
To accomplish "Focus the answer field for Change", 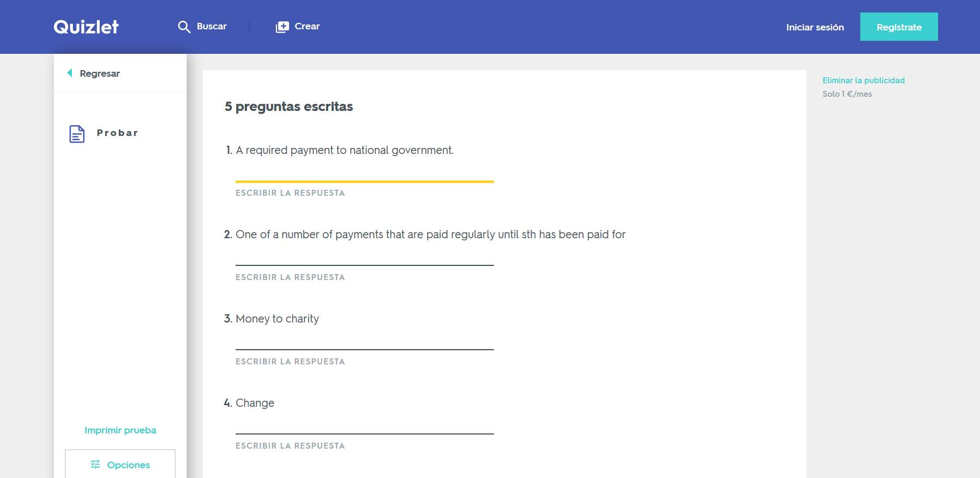I will (365, 426).
